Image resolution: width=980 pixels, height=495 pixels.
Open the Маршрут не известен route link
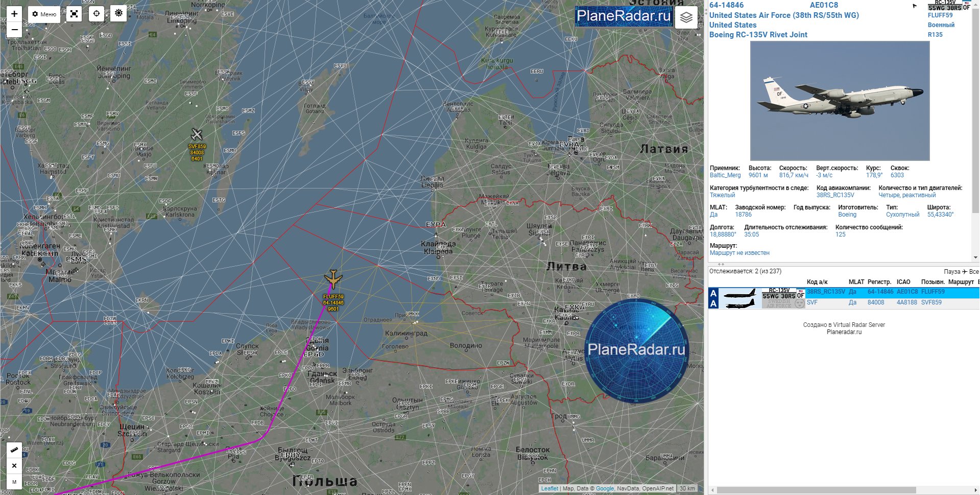740,252
